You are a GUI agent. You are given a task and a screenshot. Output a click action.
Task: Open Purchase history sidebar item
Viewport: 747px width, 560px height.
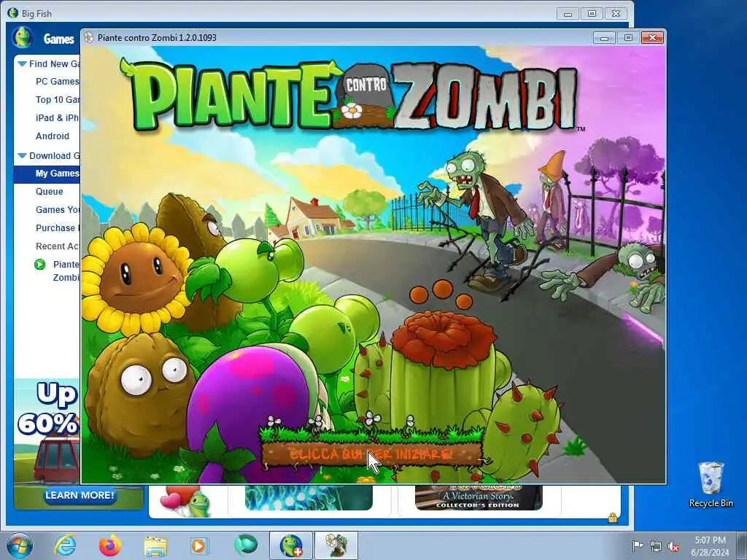[x=57, y=228]
